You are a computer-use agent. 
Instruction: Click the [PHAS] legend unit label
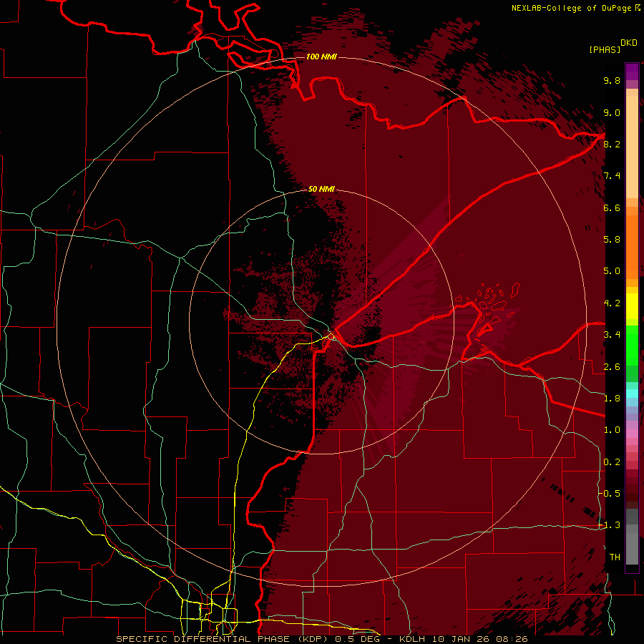[x=605, y=49]
